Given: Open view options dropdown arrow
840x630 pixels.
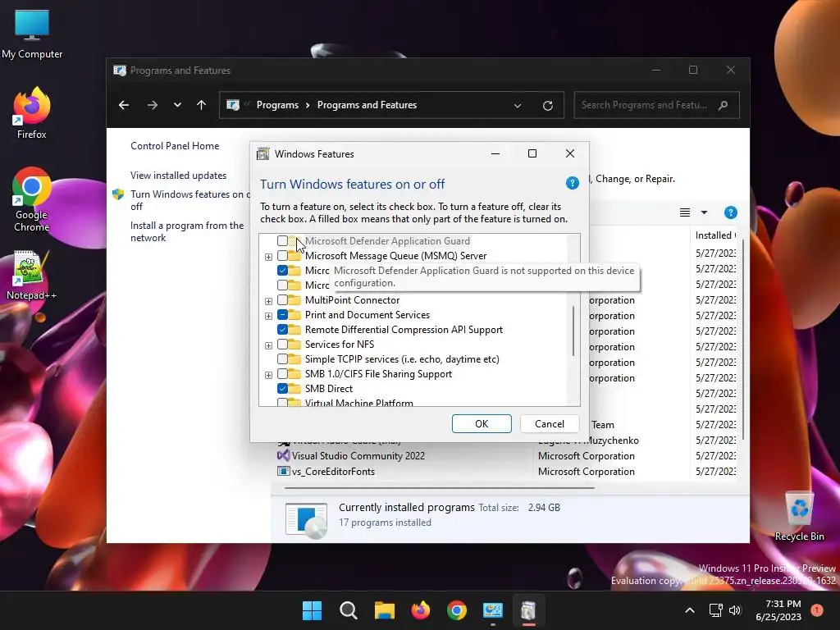Looking at the screenshot, I should point(704,212).
